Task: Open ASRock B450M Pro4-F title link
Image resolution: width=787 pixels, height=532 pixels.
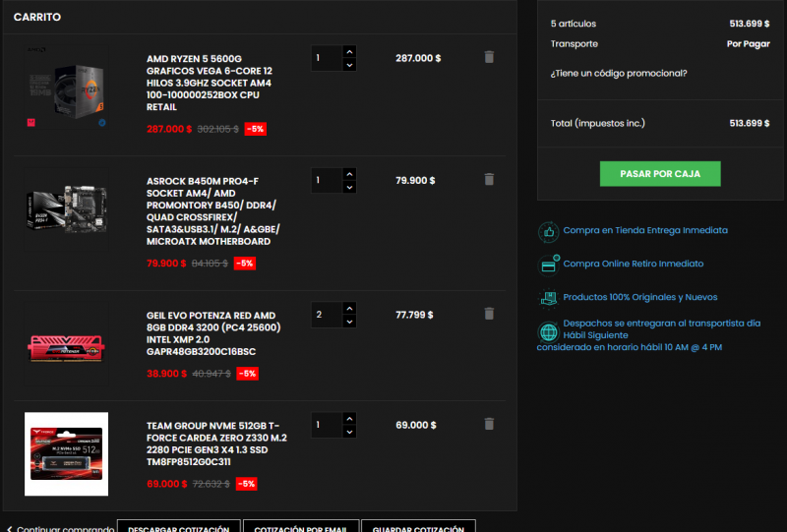Action: pos(212,211)
